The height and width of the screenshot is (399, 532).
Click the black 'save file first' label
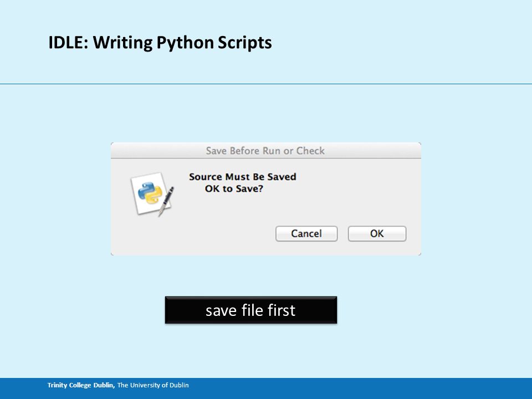[x=250, y=310]
